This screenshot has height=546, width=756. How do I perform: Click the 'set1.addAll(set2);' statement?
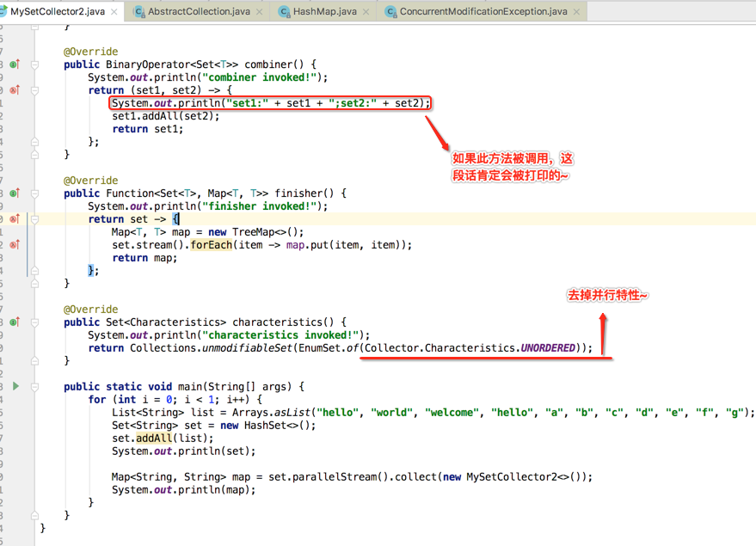point(166,116)
